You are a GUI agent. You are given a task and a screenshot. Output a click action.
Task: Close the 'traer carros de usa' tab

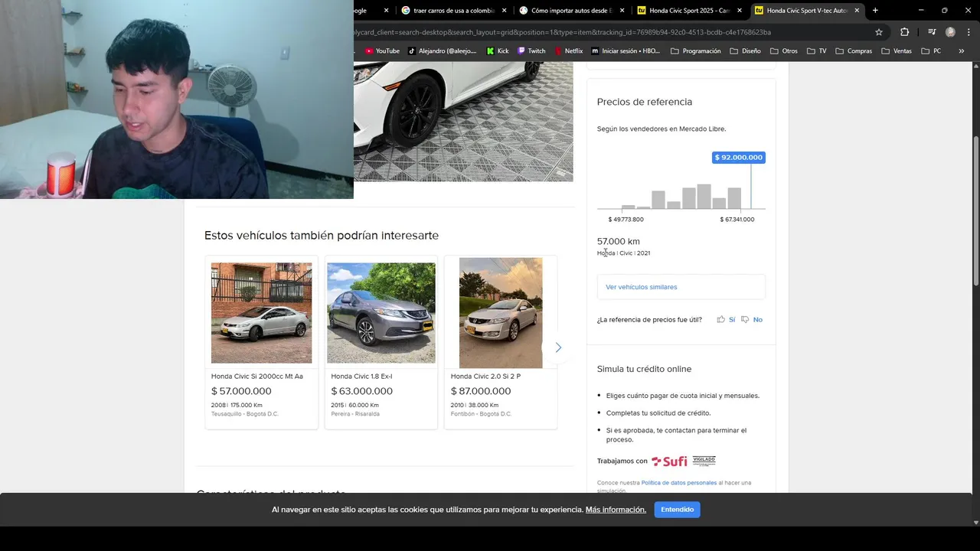pos(504,11)
